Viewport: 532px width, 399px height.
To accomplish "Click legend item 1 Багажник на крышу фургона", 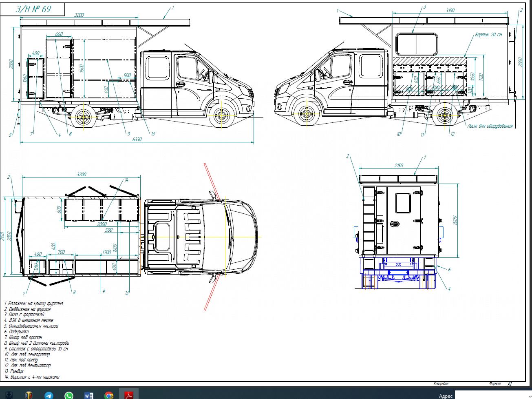I will pos(34,304).
